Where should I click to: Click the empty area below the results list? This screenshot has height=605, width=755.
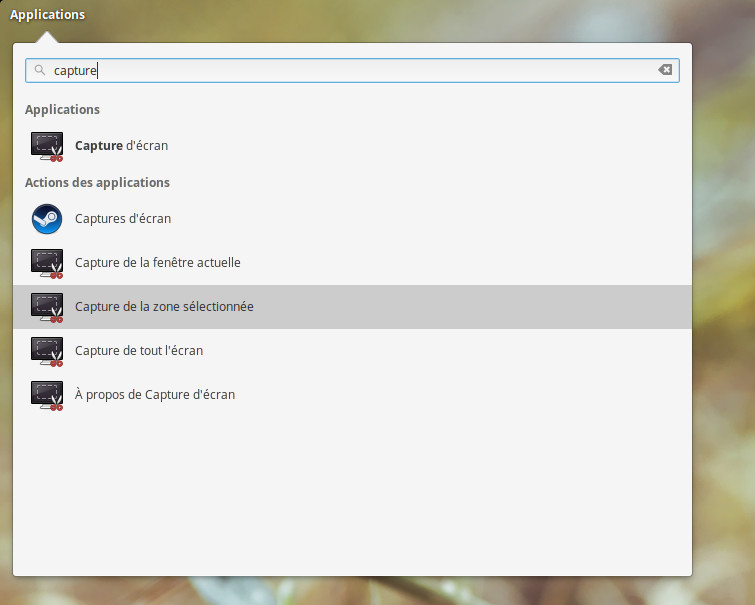(x=350, y=490)
